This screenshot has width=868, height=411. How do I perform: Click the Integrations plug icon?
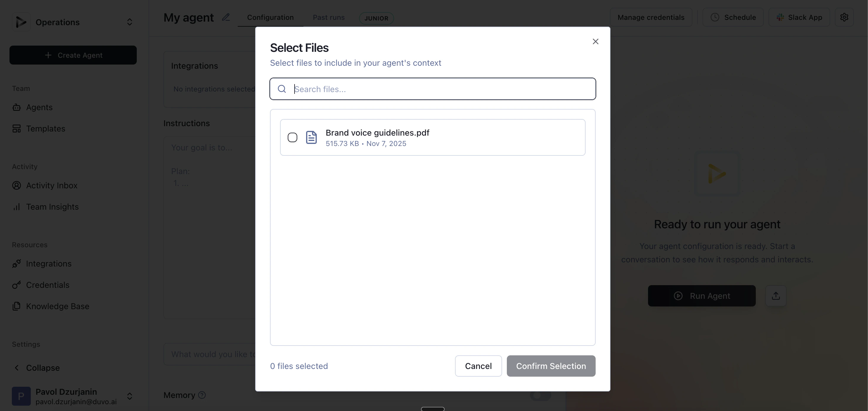(x=17, y=264)
